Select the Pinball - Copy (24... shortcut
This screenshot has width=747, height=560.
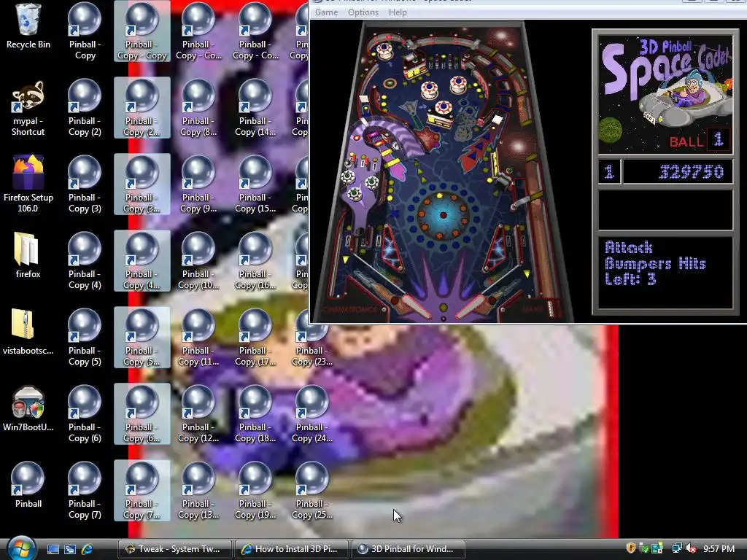[312, 414]
